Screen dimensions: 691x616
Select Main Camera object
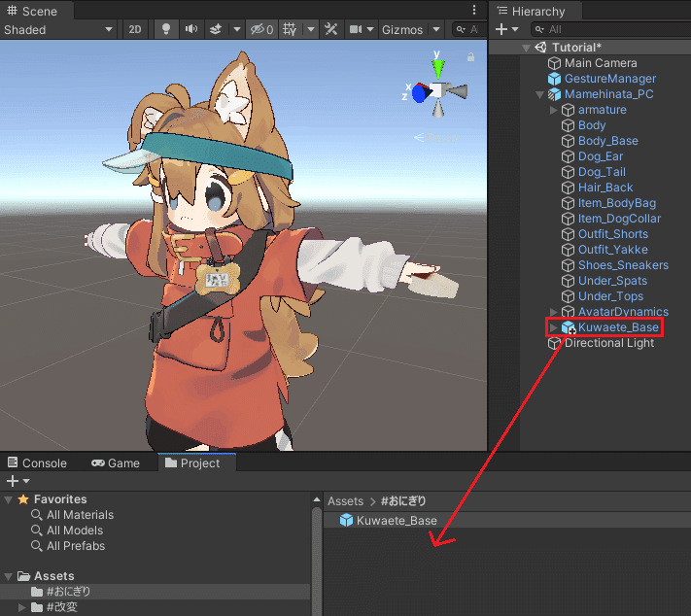[601, 63]
